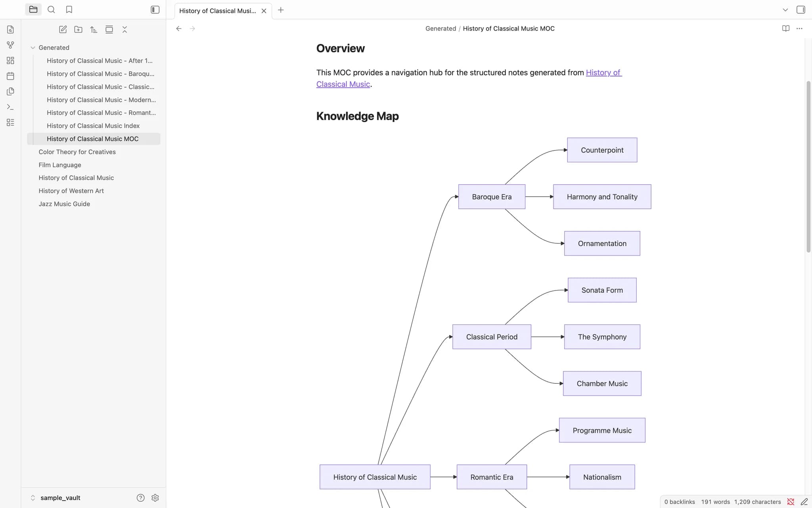Viewport: 812px width, 508px height.
Task: Click the sync disabled status icon
Action: [x=791, y=502]
